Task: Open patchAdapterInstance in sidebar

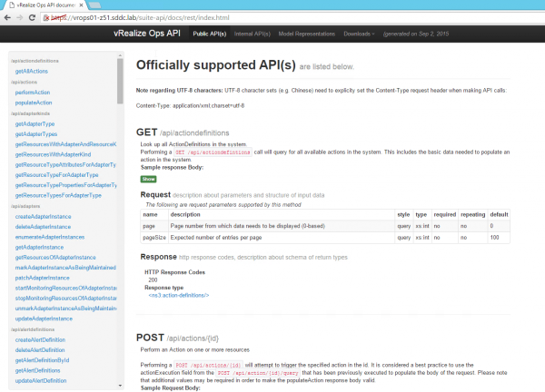Action: pos(42,278)
